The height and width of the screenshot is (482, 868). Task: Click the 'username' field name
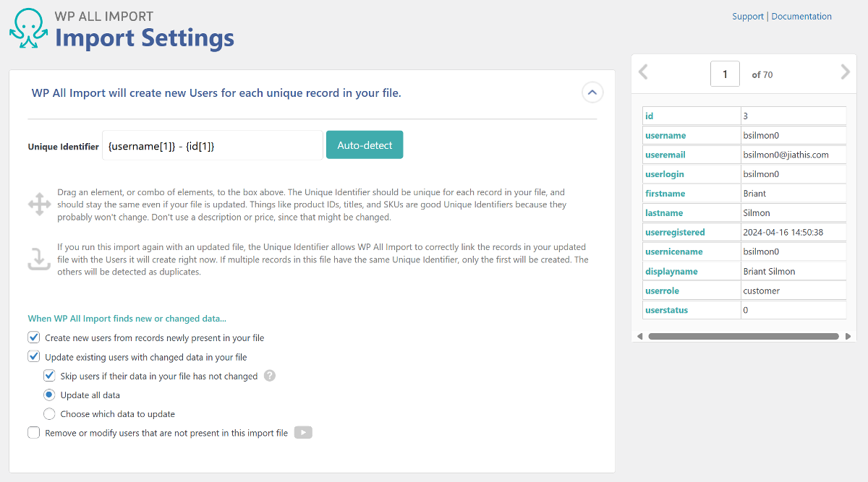[x=665, y=136]
